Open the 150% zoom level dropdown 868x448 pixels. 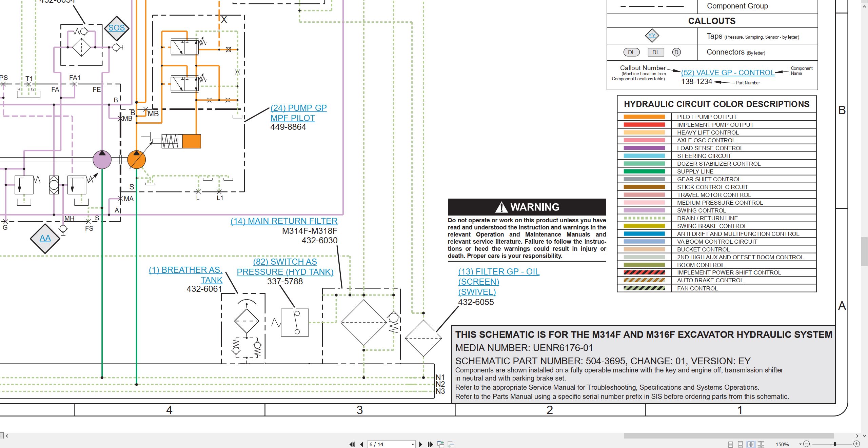click(800, 444)
